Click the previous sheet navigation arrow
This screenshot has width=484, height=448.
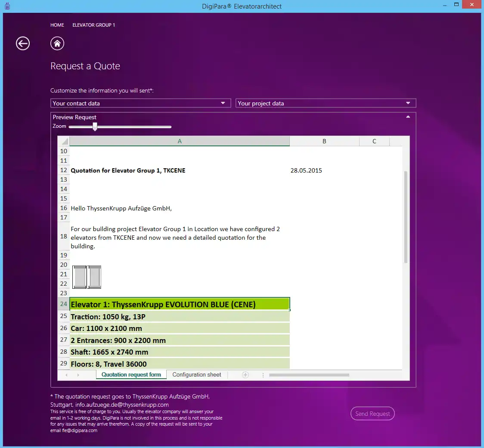[66, 375]
